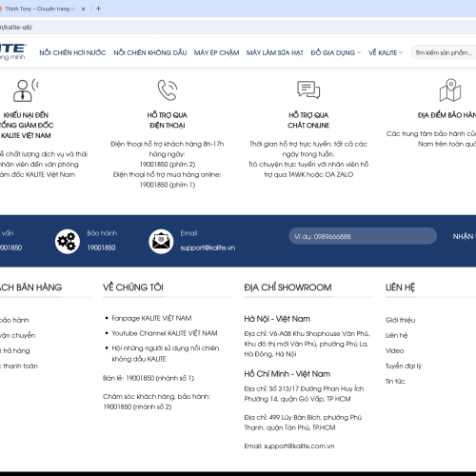Click support@kalite.com.vn email text
This screenshot has height=476, width=476.
(299, 446)
